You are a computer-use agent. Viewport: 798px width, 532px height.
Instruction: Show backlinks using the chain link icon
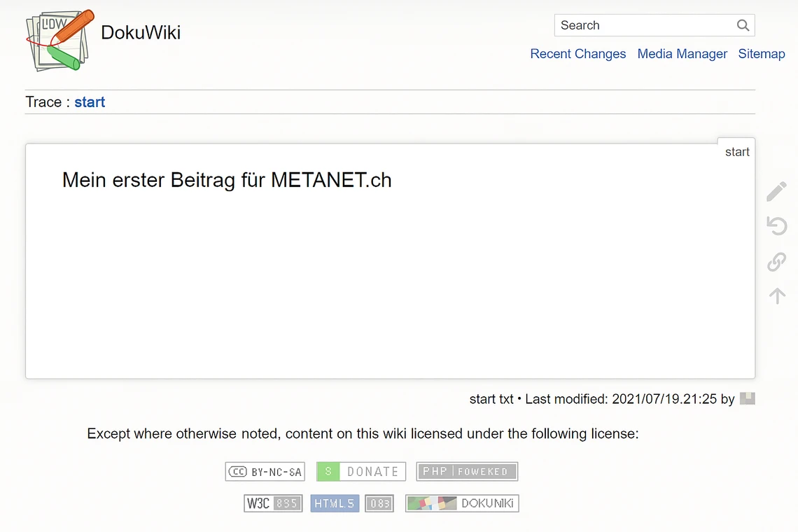(777, 261)
